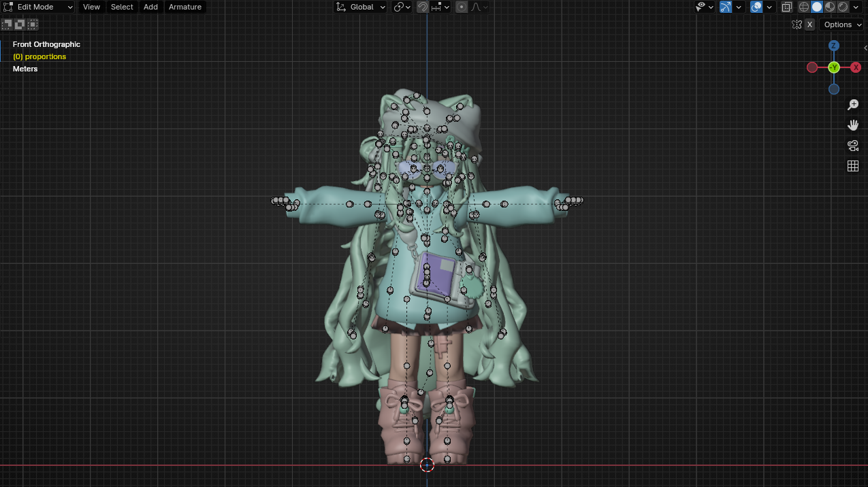The height and width of the screenshot is (487, 868).
Task: Open the shading options dropdown arrow
Action: point(856,7)
